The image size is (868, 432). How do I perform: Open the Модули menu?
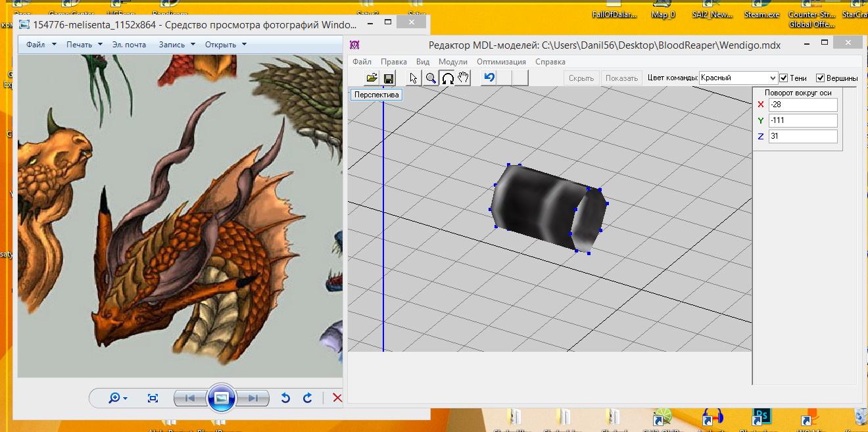(453, 62)
